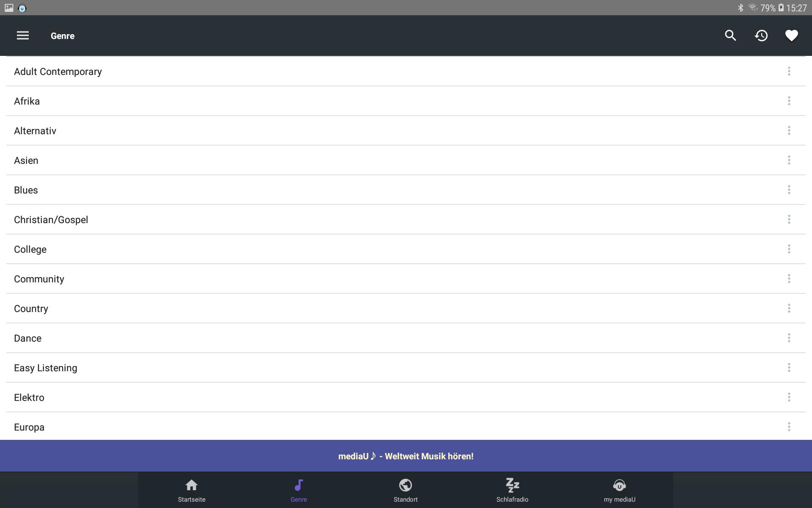Open favorites via the heart icon
This screenshot has height=508, width=812.
(x=791, y=36)
